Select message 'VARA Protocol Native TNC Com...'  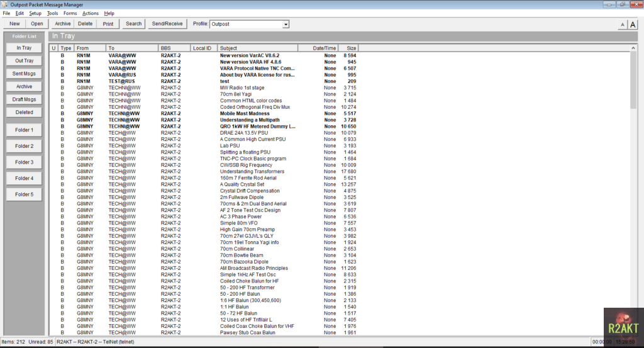[204, 69]
